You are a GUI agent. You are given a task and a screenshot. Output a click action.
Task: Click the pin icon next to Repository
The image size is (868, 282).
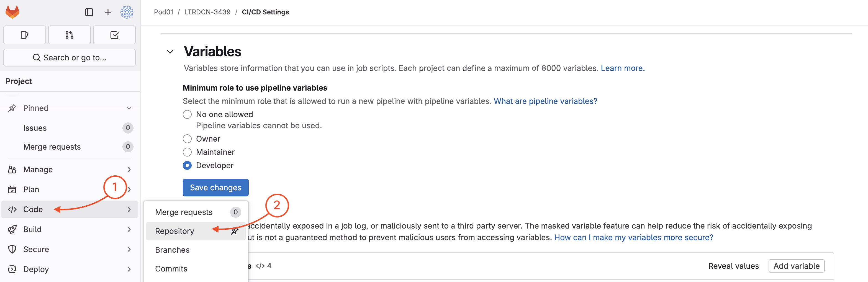pos(235,231)
